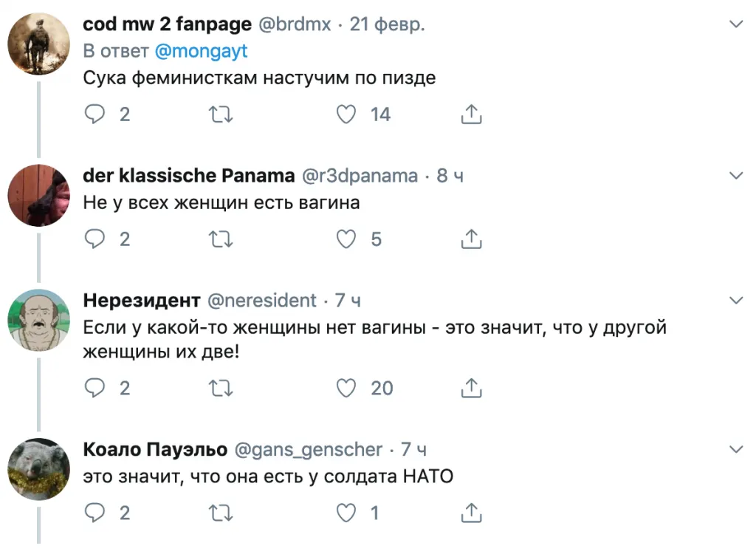Open the Нерезидент profile avatar

(x=38, y=320)
